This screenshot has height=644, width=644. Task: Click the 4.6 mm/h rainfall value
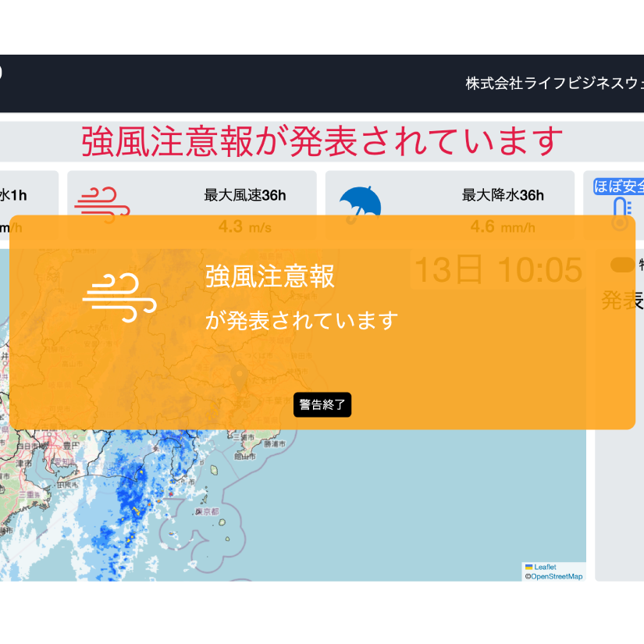tap(503, 227)
